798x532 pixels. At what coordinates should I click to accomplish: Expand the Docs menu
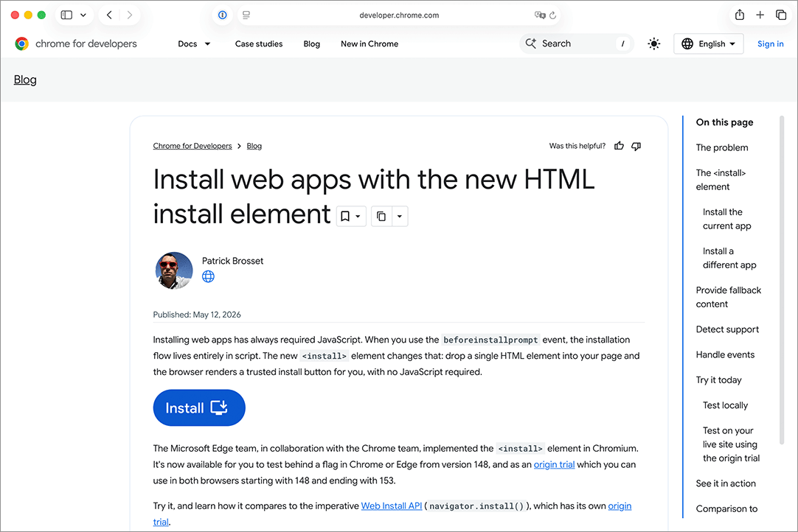194,43
